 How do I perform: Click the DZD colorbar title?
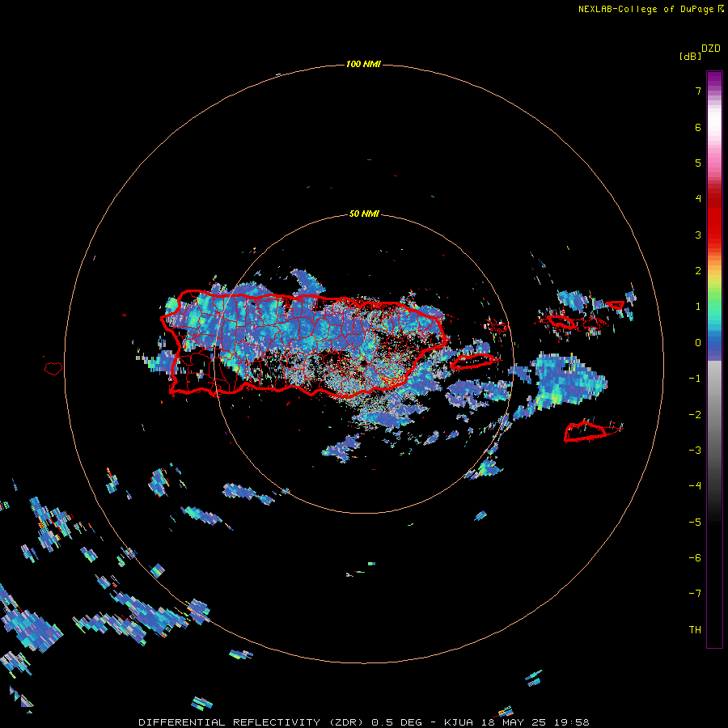click(711, 49)
